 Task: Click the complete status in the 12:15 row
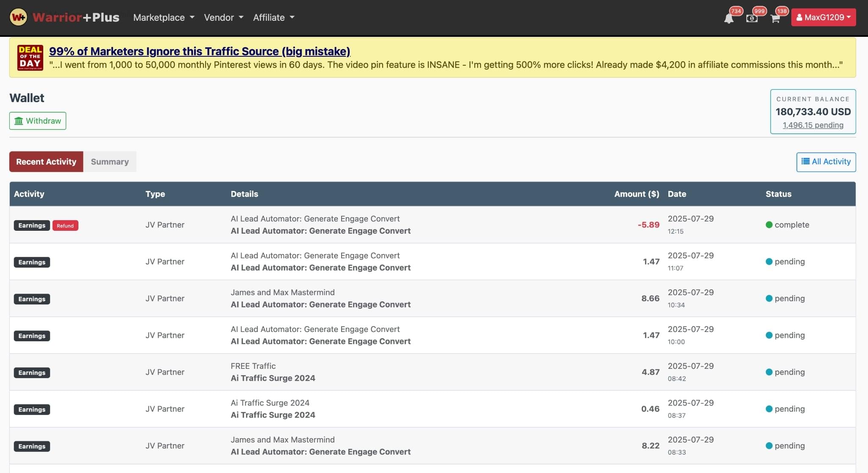pyautogui.click(x=787, y=225)
